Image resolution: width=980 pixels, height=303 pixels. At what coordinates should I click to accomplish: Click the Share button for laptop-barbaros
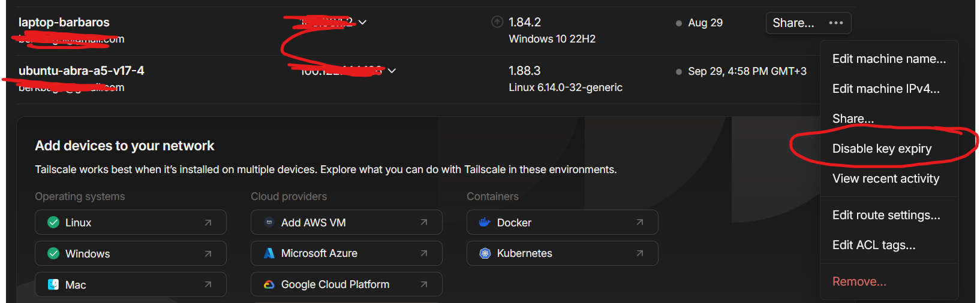pos(793,23)
